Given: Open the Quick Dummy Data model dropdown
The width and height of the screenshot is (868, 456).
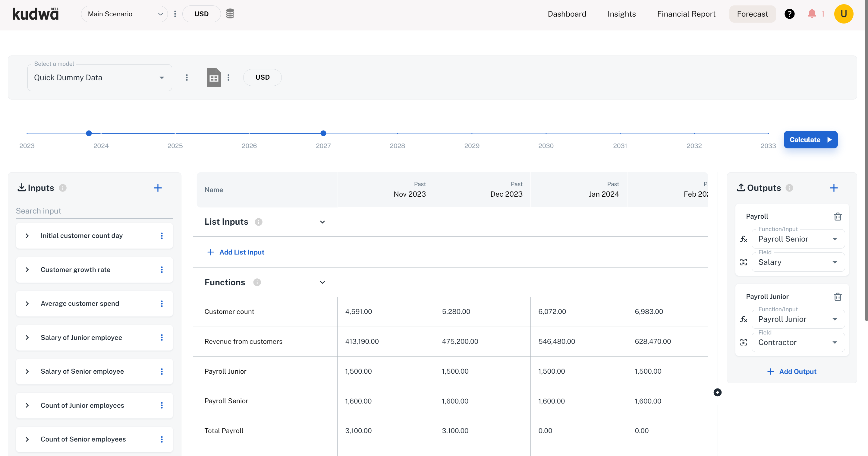Looking at the screenshot, I should click(x=99, y=78).
